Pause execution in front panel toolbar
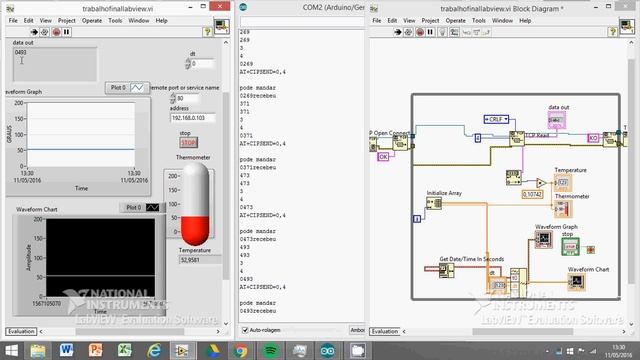 [x=67, y=32]
